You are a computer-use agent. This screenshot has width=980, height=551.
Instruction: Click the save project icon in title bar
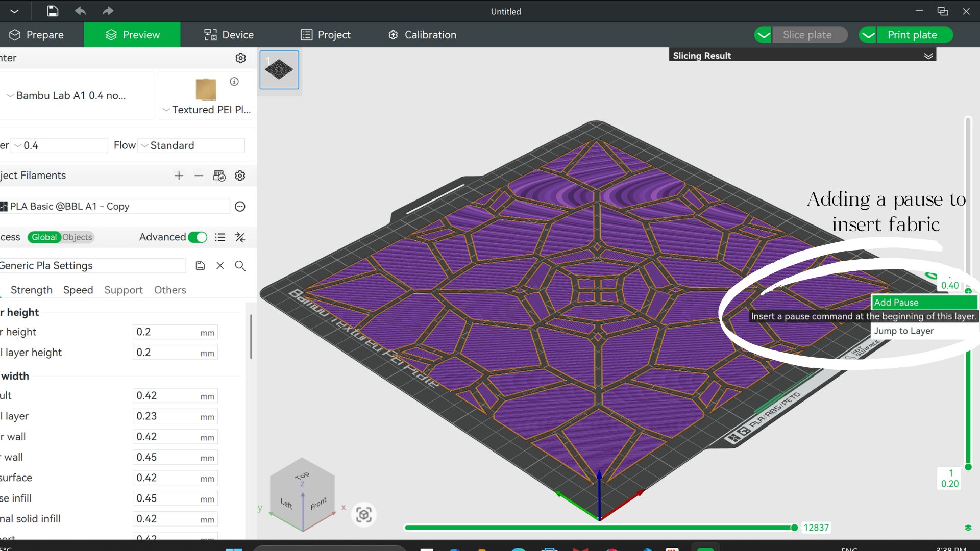click(x=53, y=11)
